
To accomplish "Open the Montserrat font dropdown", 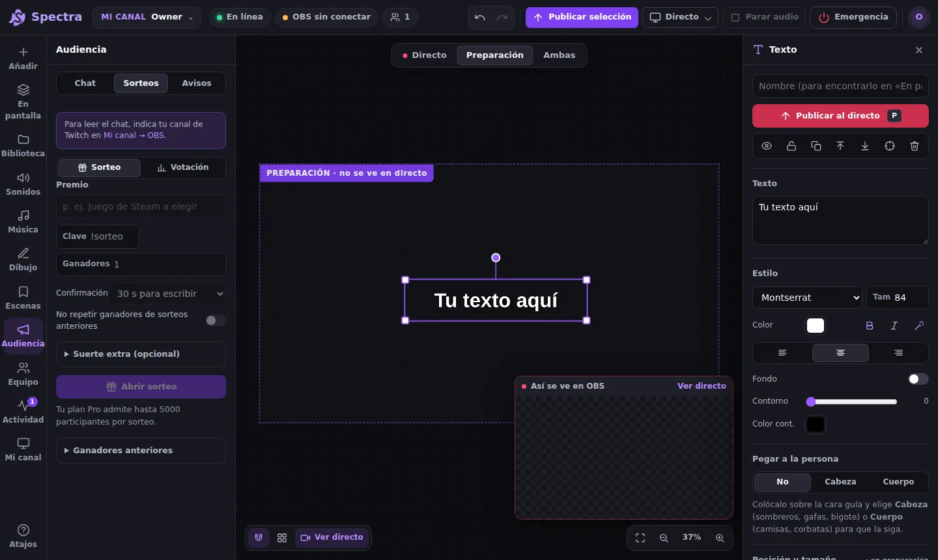I will tap(807, 298).
